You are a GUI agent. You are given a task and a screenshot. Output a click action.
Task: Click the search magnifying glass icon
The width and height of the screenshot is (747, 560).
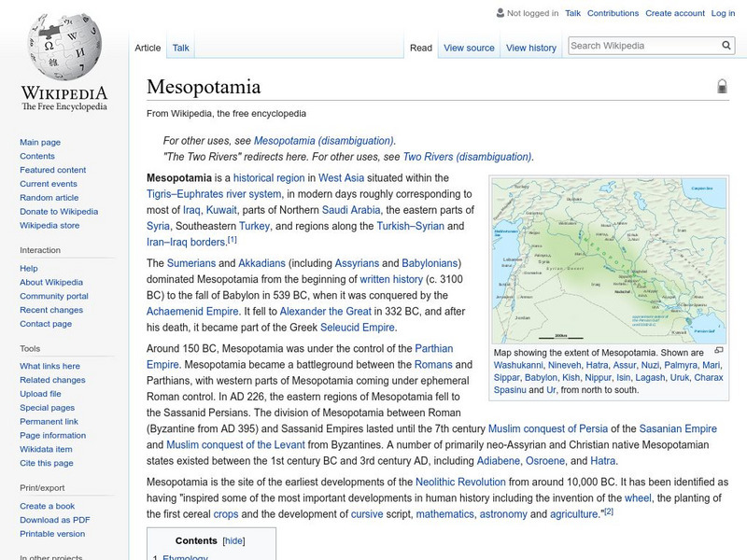[x=726, y=44]
